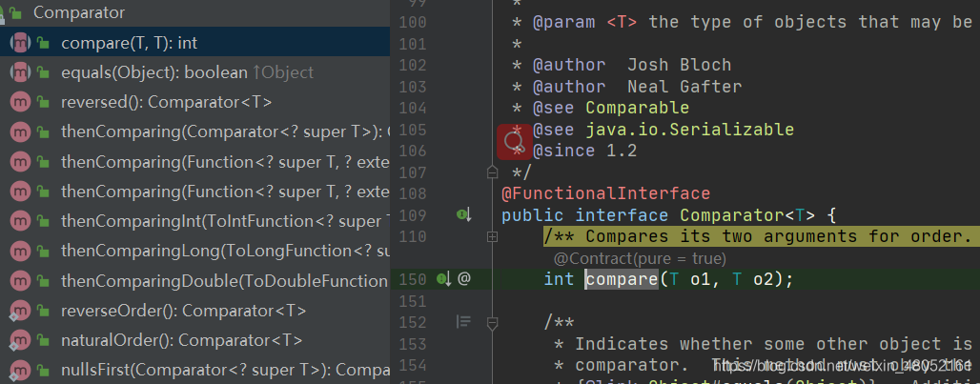Click the static method icon of naturalOrder()
Screen dimensions: 980x384
click(x=21, y=340)
